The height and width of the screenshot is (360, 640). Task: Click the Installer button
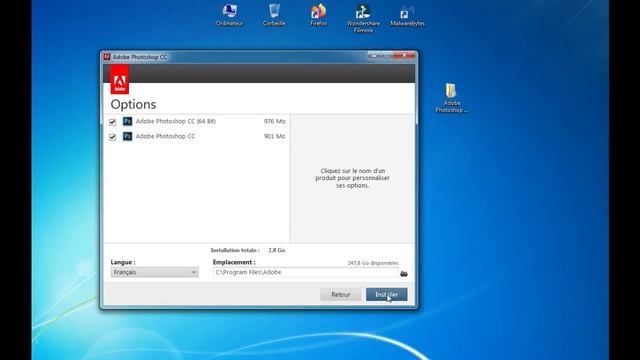[x=387, y=294]
